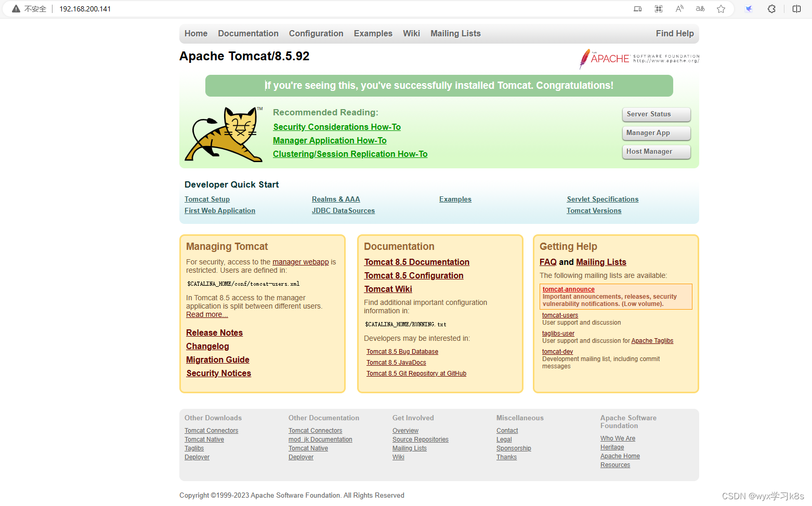
Task: Click the split screen icon in the toolbar
Action: coord(796,8)
